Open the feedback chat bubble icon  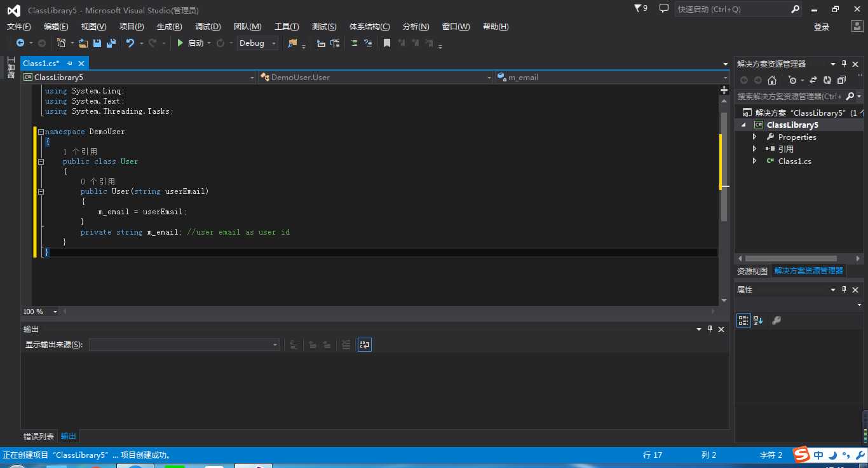664,8
